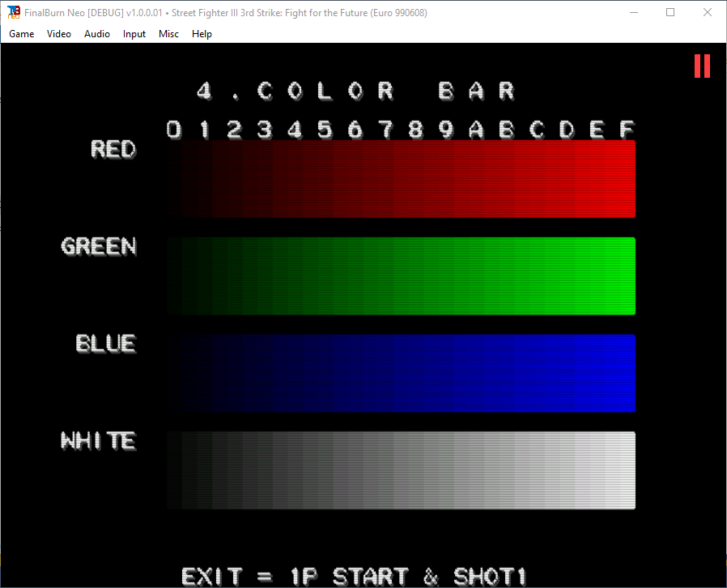This screenshot has height=588, width=727.
Task: Click the brightest end of the RED bar
Action: tap(627, 179)
